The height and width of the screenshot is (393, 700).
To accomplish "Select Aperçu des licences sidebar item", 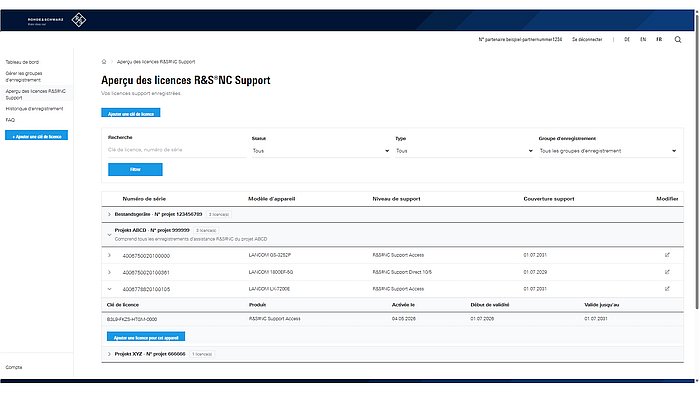I will (x=36, y=94).
